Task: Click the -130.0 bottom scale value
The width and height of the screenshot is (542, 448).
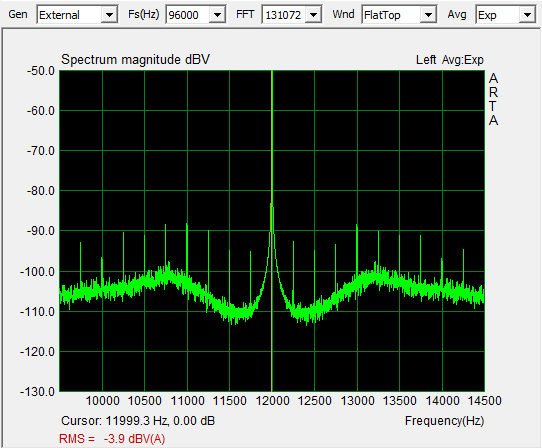Action: [37, 392]
